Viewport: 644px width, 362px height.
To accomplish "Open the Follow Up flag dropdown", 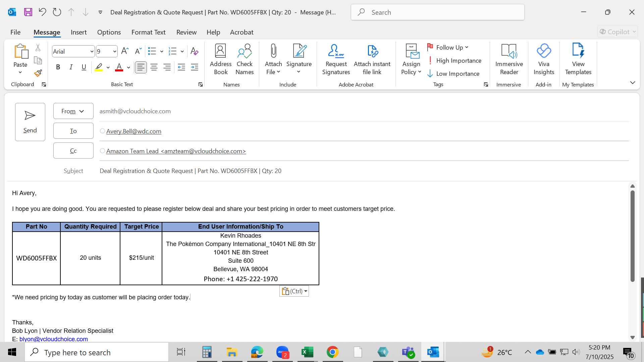I will coord(448,47).
